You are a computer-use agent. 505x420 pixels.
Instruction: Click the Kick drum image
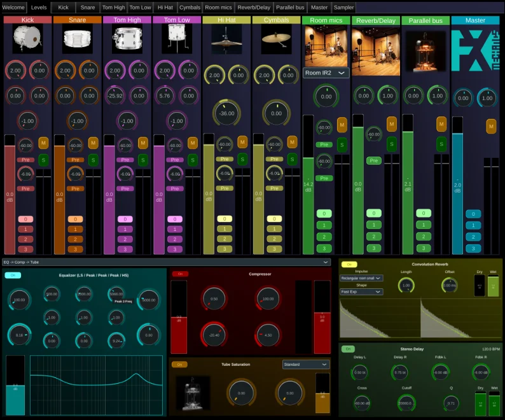pyautogui.click(x=27, y=39)
